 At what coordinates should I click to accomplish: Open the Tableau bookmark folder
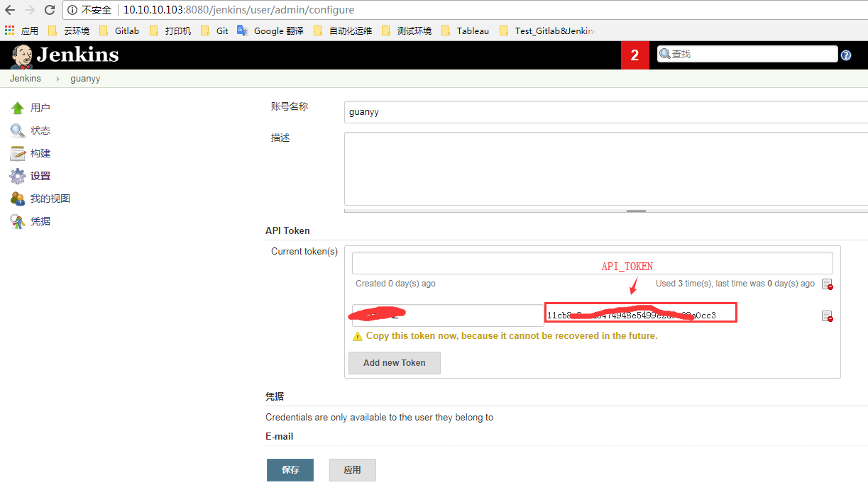tap(465, 30)
